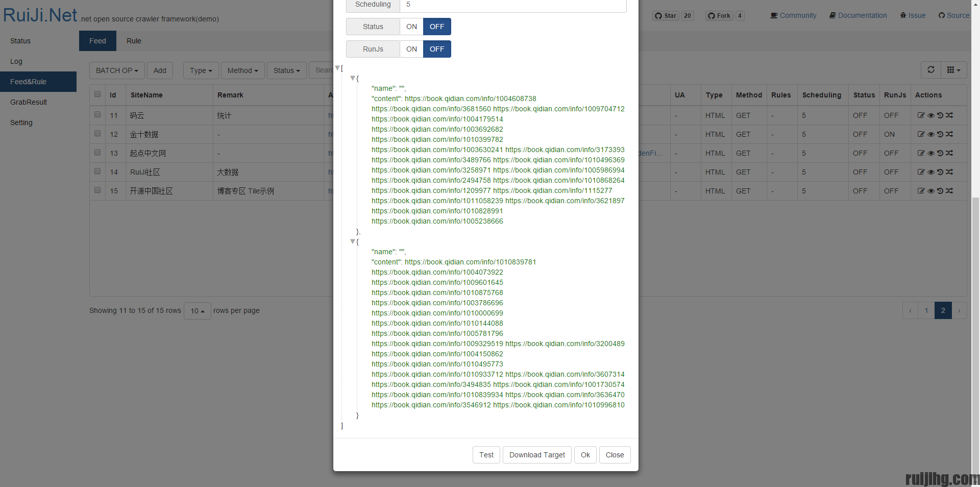980x487 pixels.
Task: Click inside the Scheduling input field
Action: coord(513,5)
